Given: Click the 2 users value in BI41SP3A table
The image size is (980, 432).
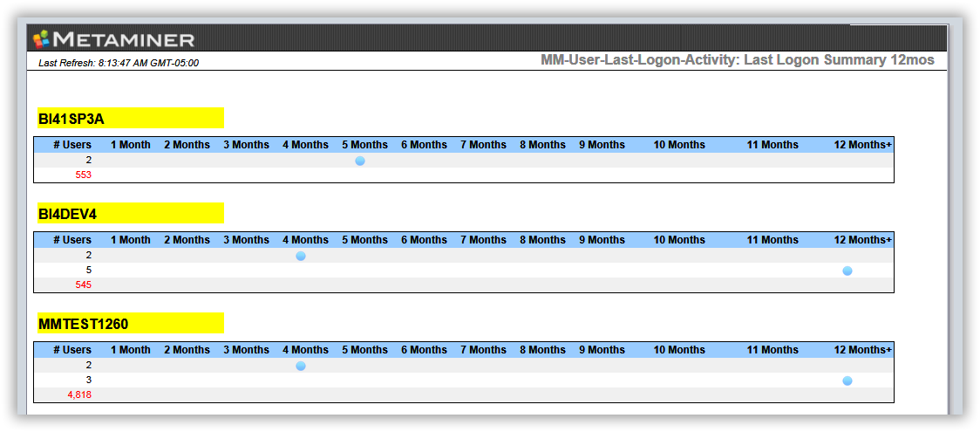Looking at the screenshot, I should 89,160.
